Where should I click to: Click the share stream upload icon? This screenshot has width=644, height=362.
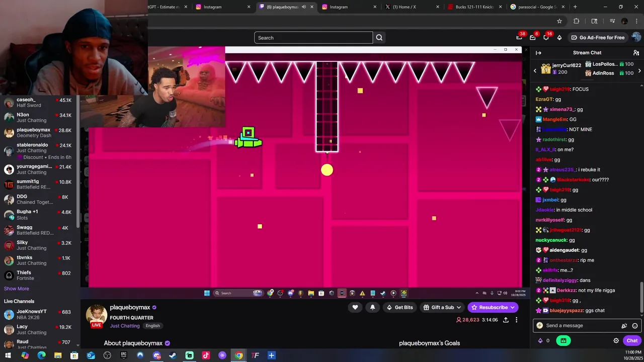click(x=506, y=320)
